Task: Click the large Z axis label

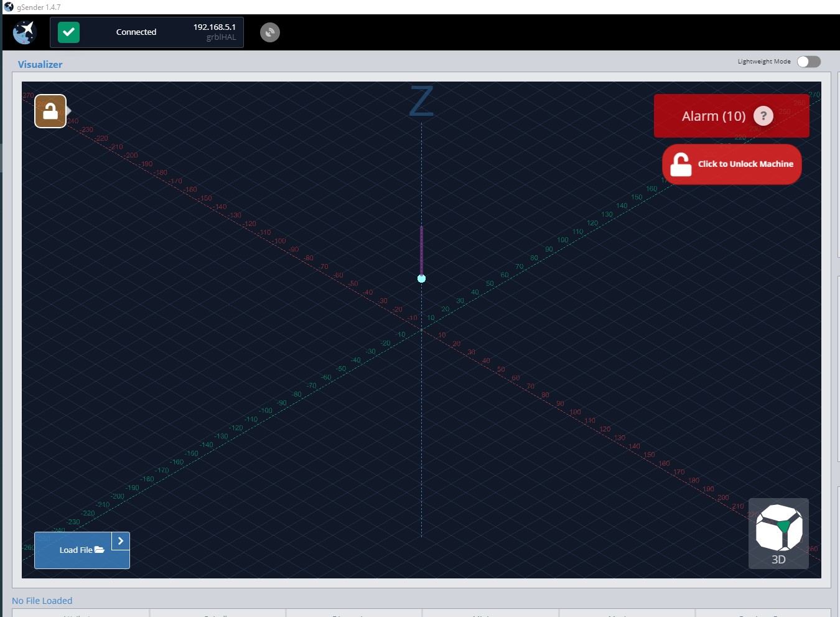Action: tap(421, 102)
